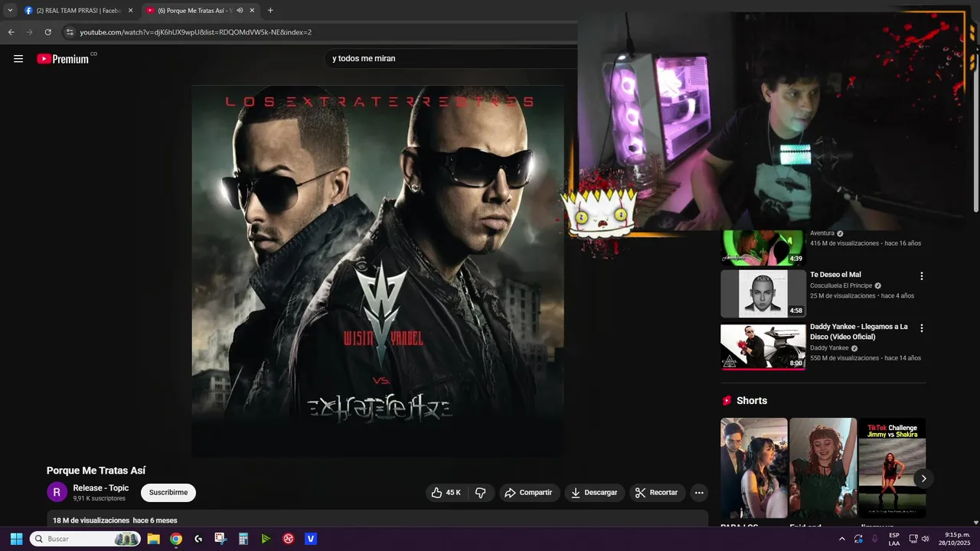
Task: Visit the Cosculluela El Principe channel
Action: [841, 285]
